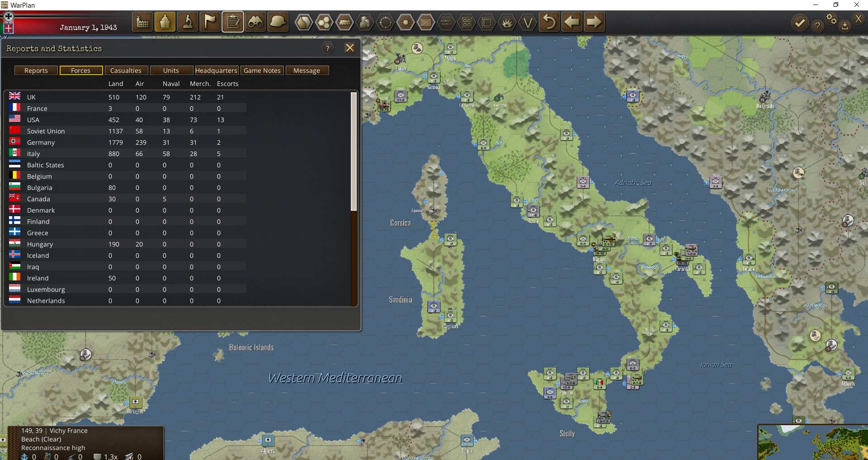Toggle the hex grid overlay icon
Screen dimensions: 868x460
pos(324,22)
